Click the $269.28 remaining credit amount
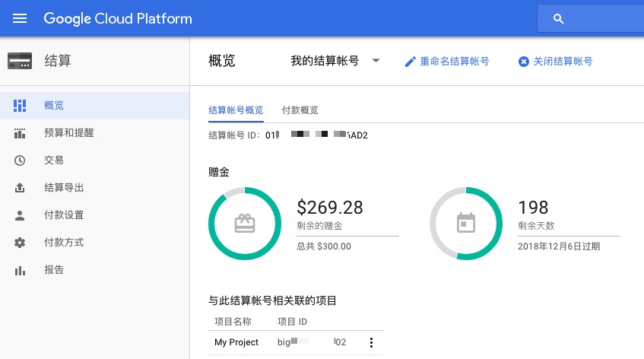 point(330,208)
